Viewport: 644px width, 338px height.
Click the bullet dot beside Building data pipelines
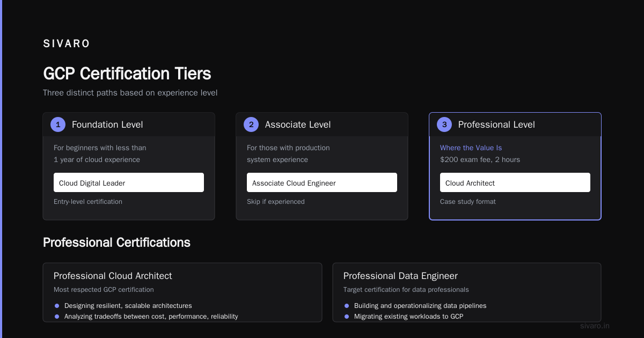point(347,306)
